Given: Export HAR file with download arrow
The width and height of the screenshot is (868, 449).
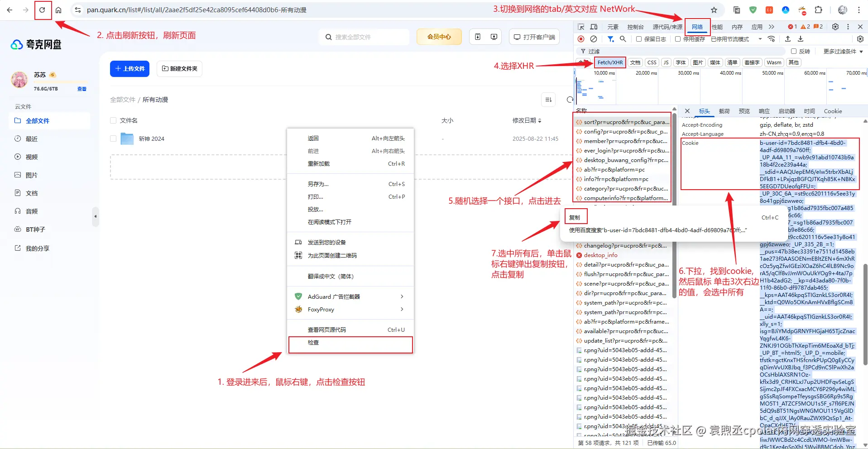Looking at the screenshot, I should [x=801, y=39].
